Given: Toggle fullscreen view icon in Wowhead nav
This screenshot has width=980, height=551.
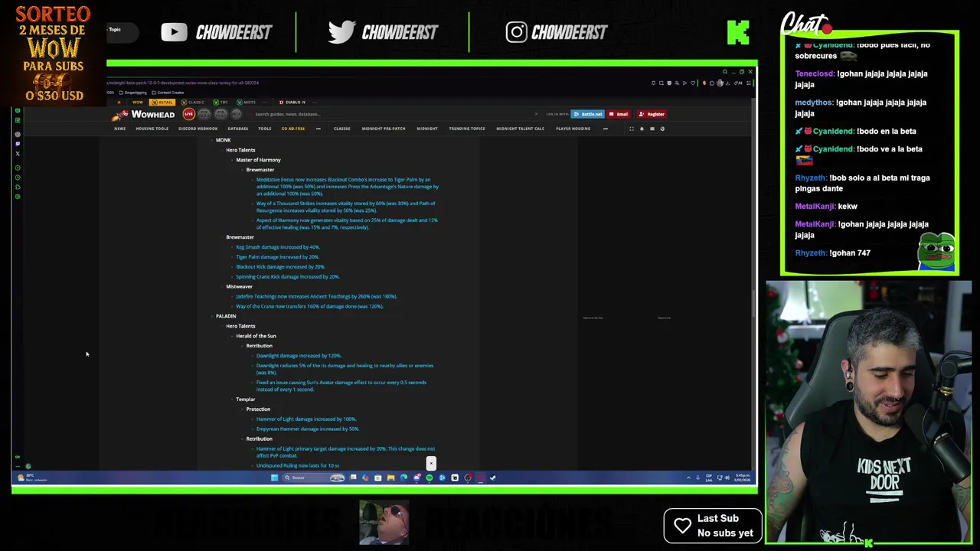Looking at the screenshot, I should point(632,129).
